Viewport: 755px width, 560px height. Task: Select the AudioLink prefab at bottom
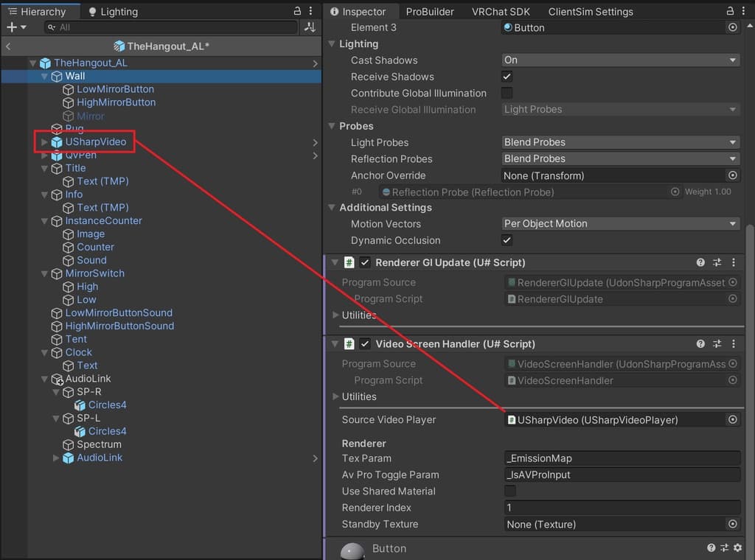100,458
